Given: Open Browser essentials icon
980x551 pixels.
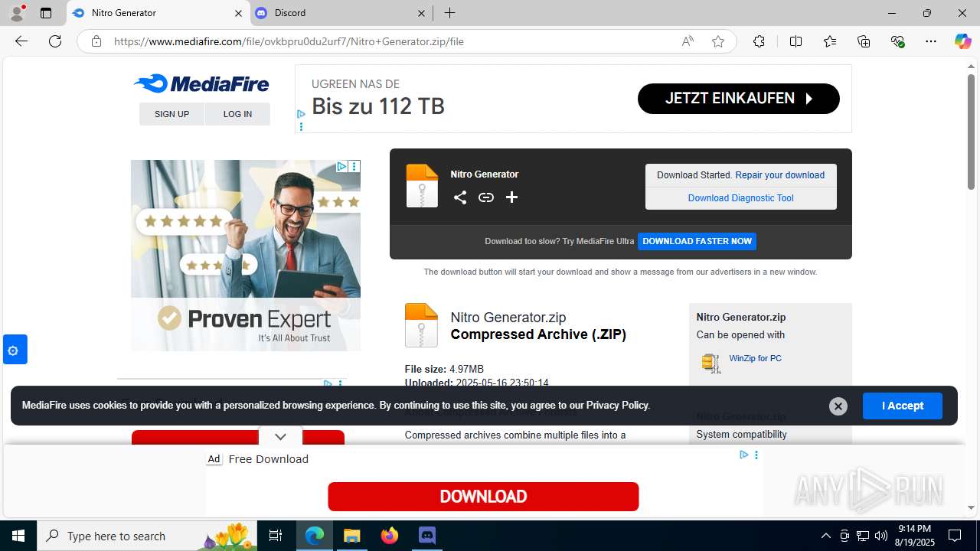Looking at the screenshot, I should (x=897, y=41).
